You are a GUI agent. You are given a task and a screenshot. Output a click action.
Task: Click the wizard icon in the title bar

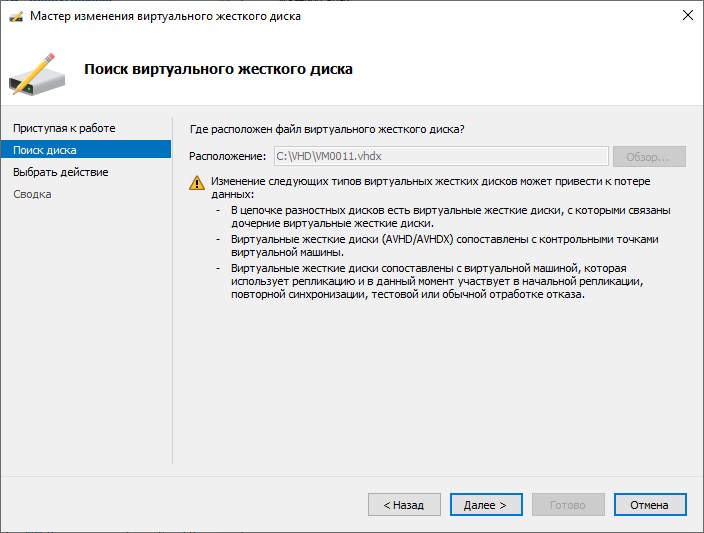(15, 16)
